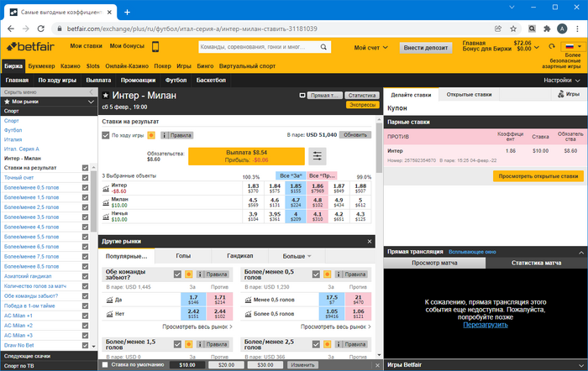Open the Милан price graph icon
Screen dimensions: 588x371
tap(106, 202)
